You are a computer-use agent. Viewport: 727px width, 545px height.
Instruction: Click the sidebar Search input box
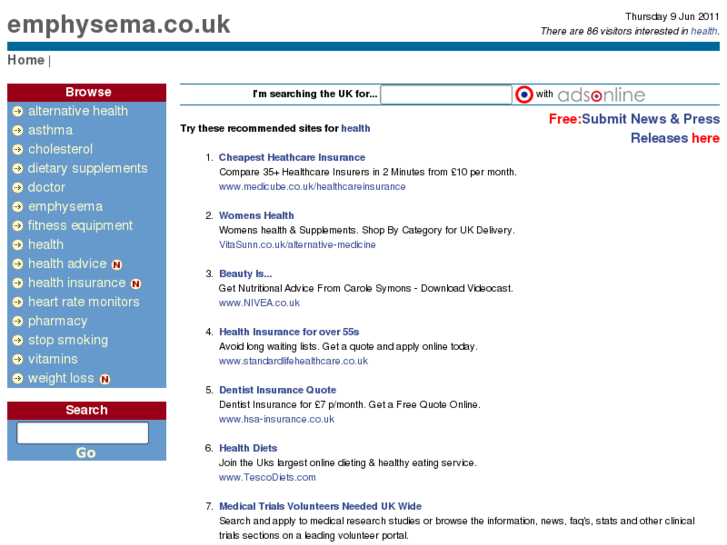[83, 433]
